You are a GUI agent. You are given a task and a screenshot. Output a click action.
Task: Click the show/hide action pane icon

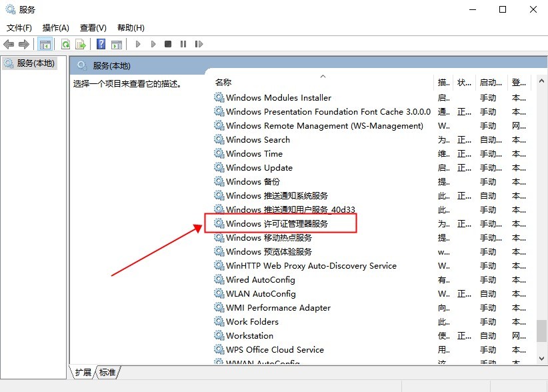(x=117, y=45)
